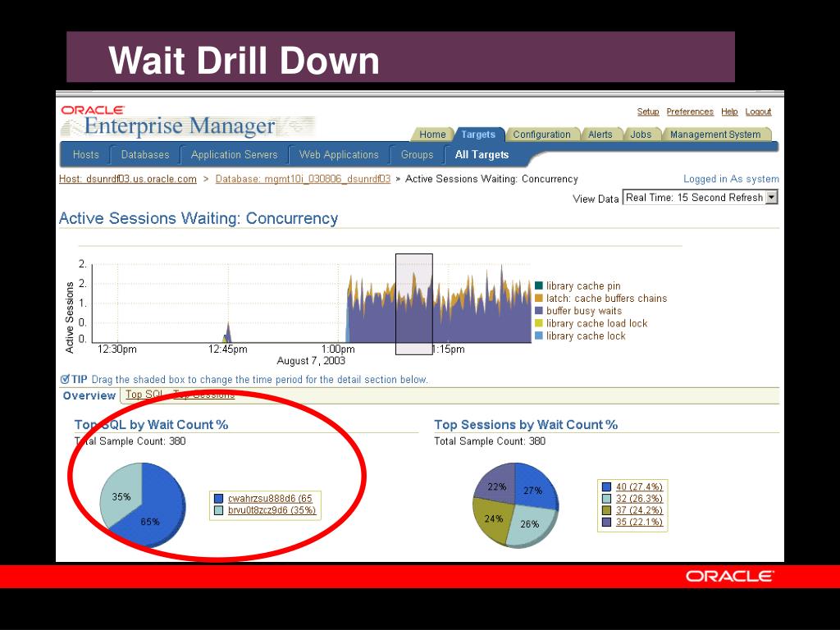Click the Help link

pos(729,112)
